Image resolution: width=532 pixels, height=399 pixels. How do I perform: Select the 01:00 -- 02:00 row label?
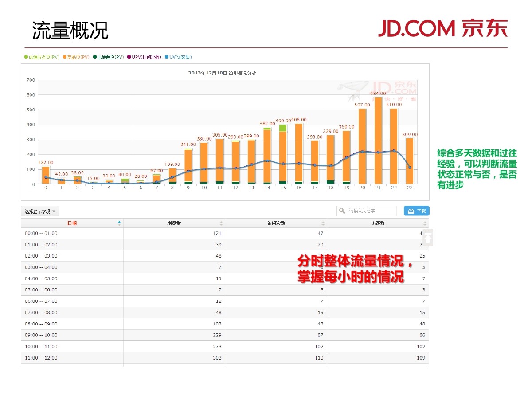[41, 245]
